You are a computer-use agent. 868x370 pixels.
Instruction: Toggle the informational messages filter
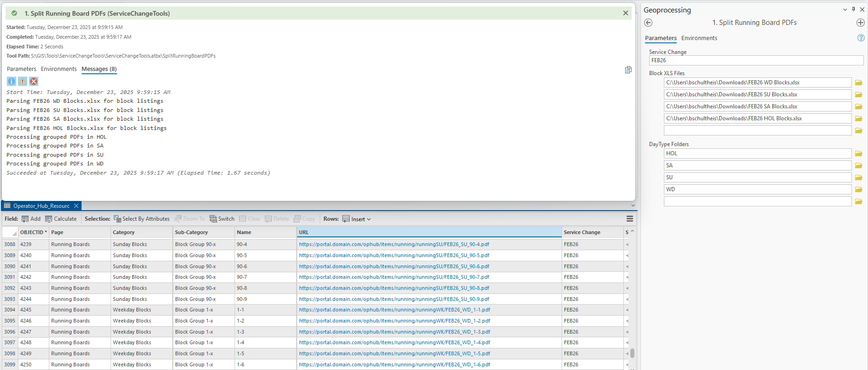(x=12, y=82)
